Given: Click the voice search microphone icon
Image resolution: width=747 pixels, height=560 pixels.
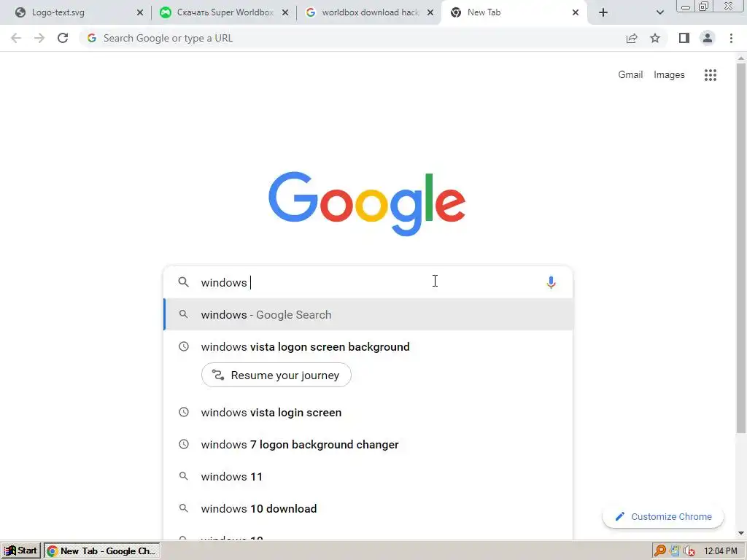Looking at the screenshot, I should coord(551,282).
